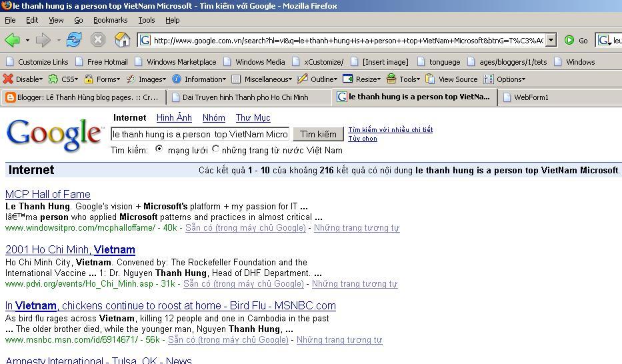Click the 'Tìm kiếm' search button
The height and width of the screenshot is (364, 622).
318,135
